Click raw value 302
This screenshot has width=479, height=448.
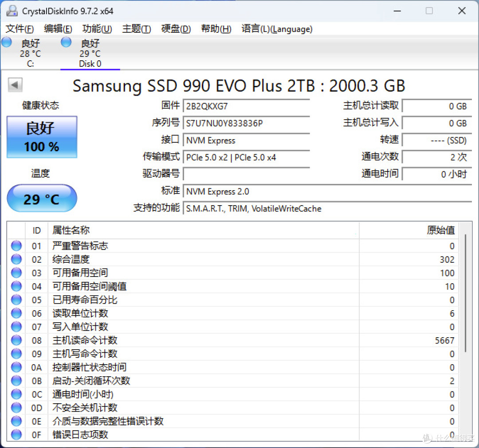point(447,259)
